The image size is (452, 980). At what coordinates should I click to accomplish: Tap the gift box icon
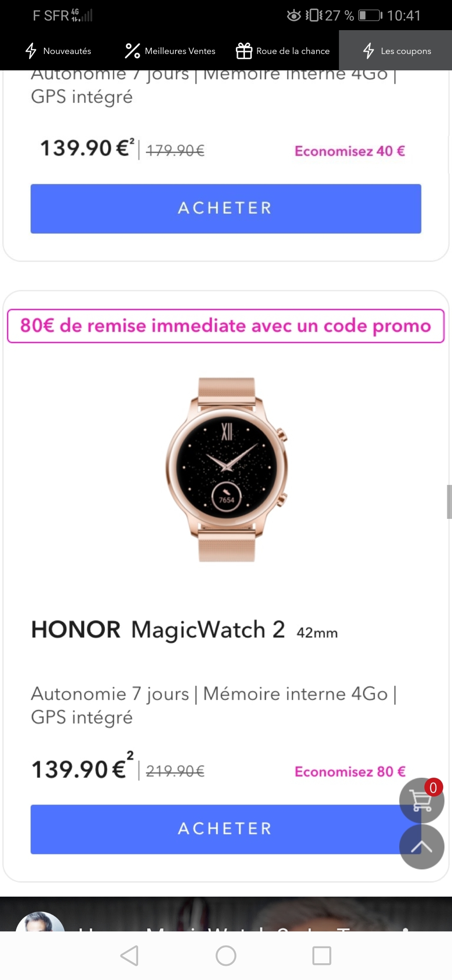click(x=244, y=51)
